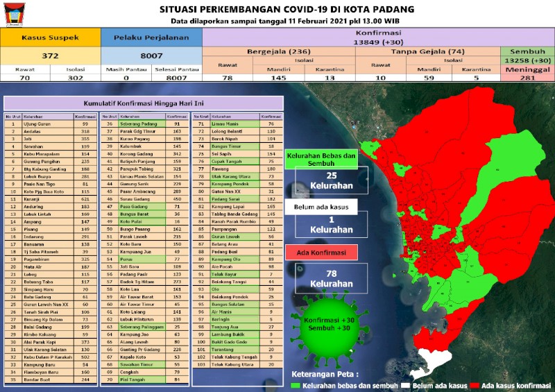Click the 'Tanpa Gejala (74)' header
This screenshot has width=555, height=392.
coord(427,52)
